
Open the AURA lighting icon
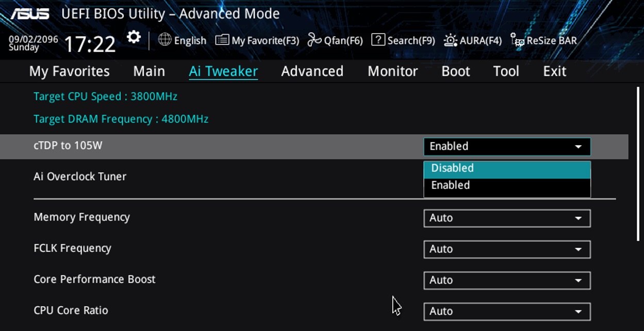tap(450, 40)
